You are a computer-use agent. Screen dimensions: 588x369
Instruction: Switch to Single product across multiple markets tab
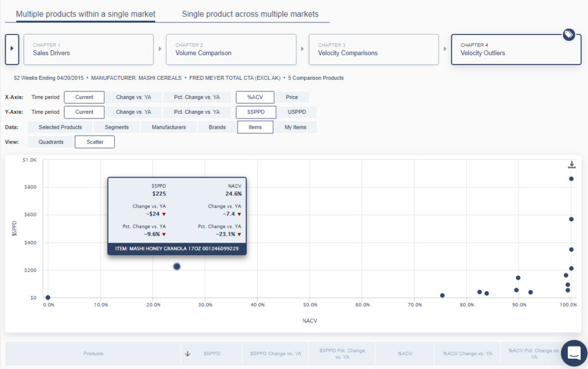pos(250,14)
